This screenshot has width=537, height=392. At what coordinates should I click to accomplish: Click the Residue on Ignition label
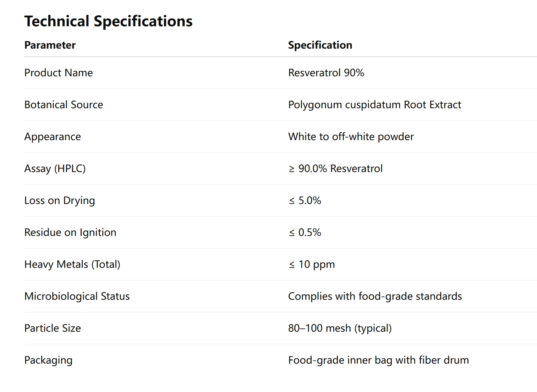70,232
